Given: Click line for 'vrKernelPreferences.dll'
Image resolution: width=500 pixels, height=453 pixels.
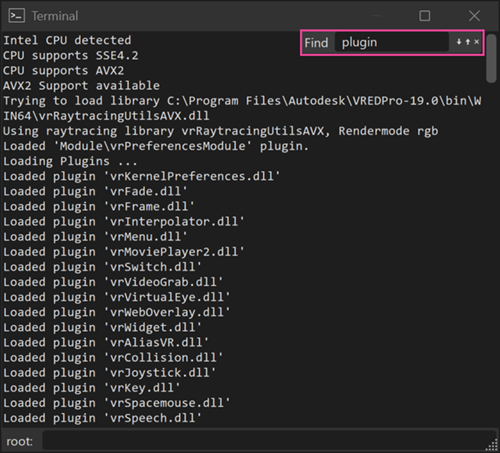Looking at the screenshot, I should [x=142, y=176].
